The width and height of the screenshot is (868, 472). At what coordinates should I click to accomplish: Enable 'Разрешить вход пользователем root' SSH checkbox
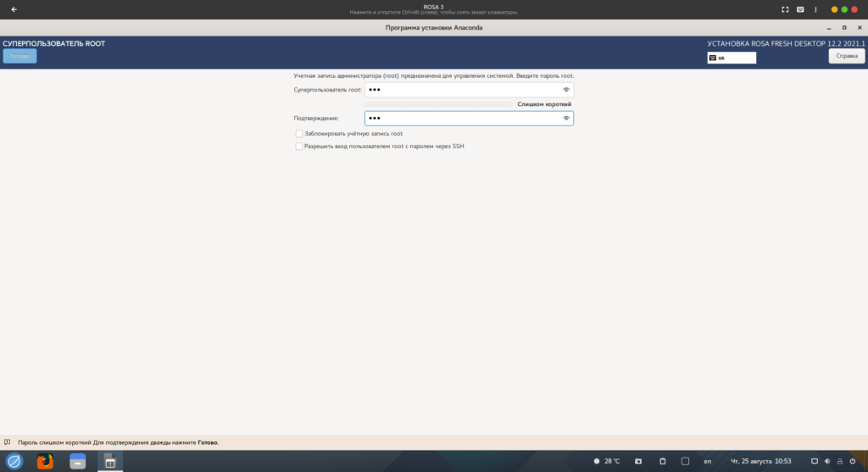[299, 146]
